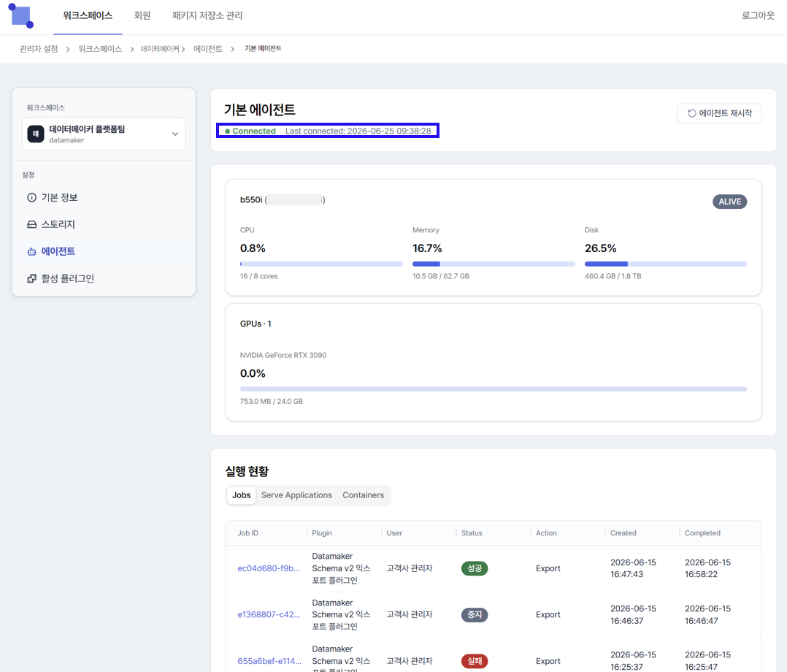
Task: Expand the workspace selector chevron
Action: coord(175,134)
